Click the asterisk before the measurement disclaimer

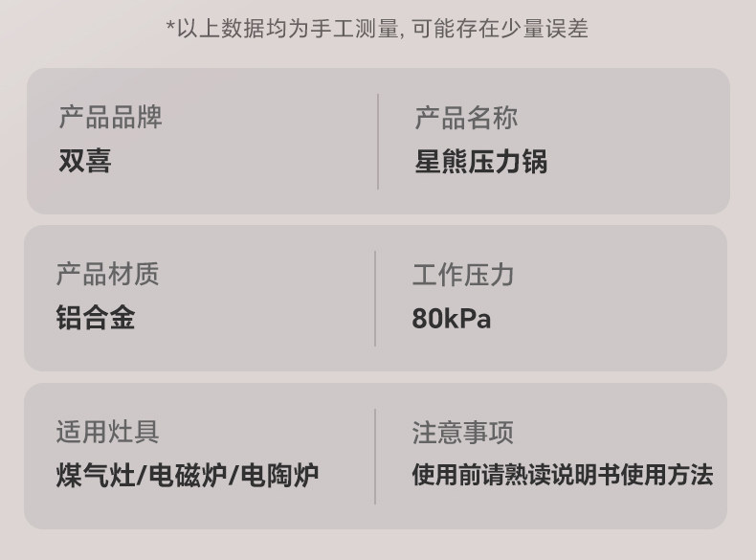171,26
